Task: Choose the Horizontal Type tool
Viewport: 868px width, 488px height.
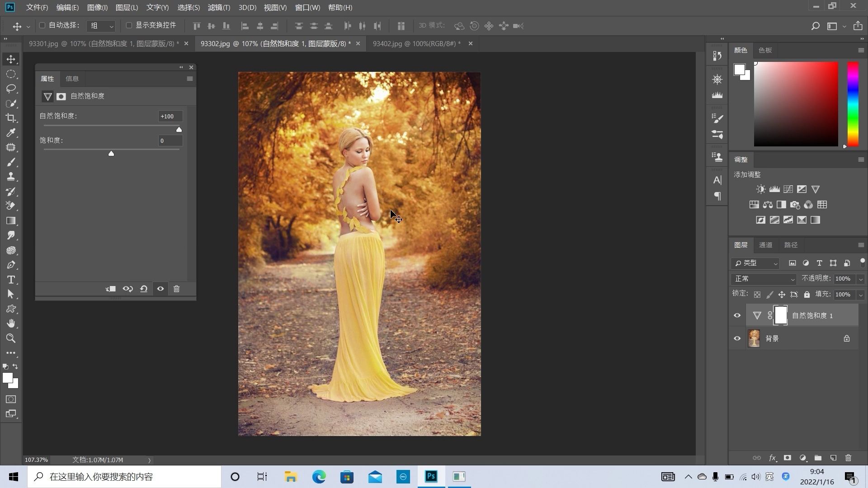Action: (11, 280)
